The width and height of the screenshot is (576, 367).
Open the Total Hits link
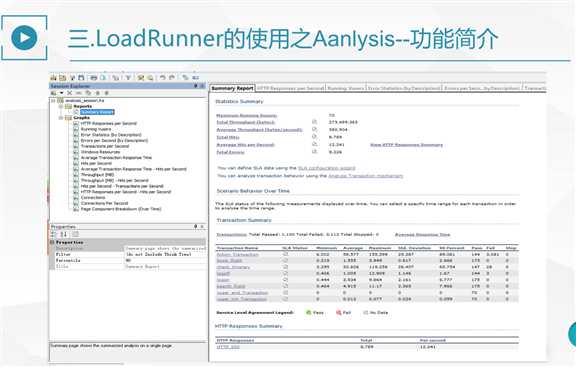click(228, 137)
